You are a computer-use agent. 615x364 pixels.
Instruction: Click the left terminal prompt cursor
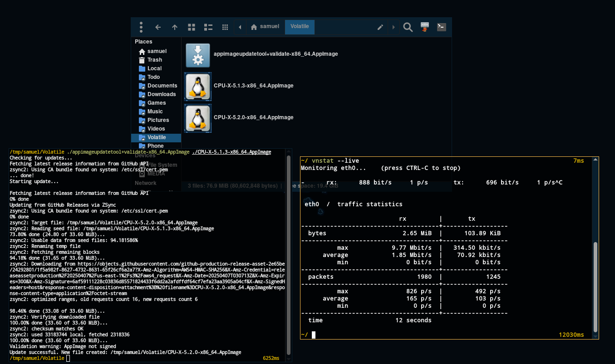click(x=68, y=358)
